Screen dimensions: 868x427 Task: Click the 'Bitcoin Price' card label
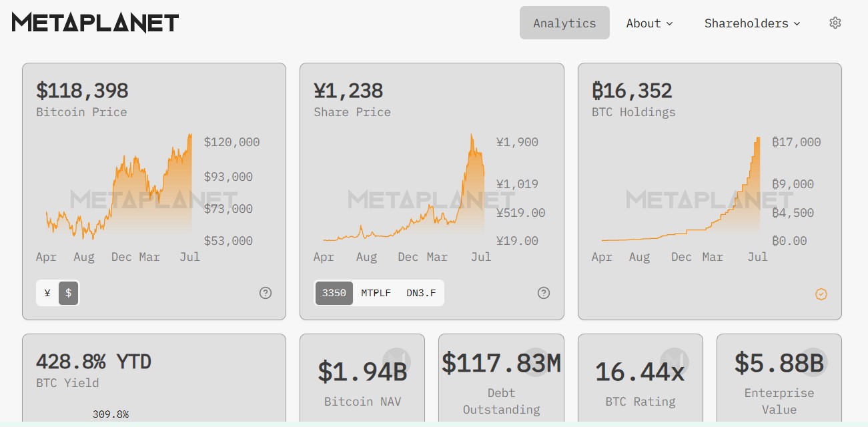coord(81,112)
